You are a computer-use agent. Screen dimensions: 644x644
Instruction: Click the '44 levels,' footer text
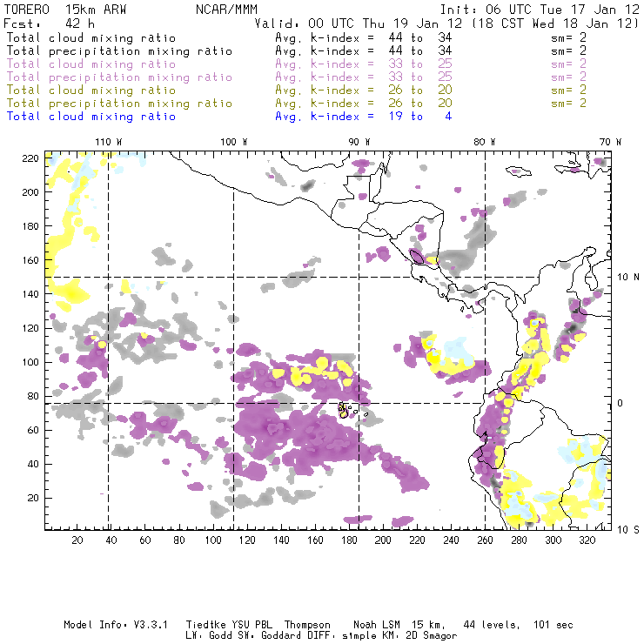[x=492, y=625]
